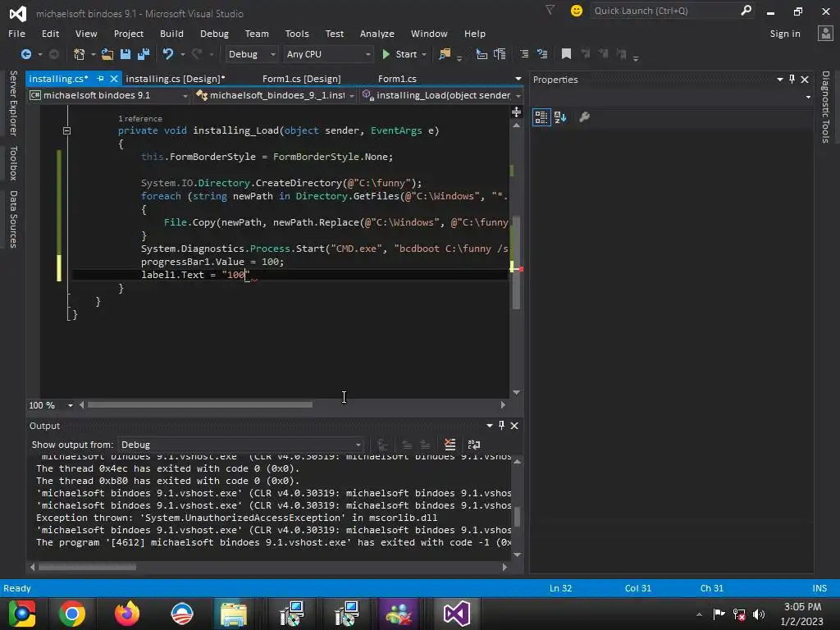This screenshot has height=630, width=840.
Task: Show Properties in Categorized view
Action: pos(541,116)
